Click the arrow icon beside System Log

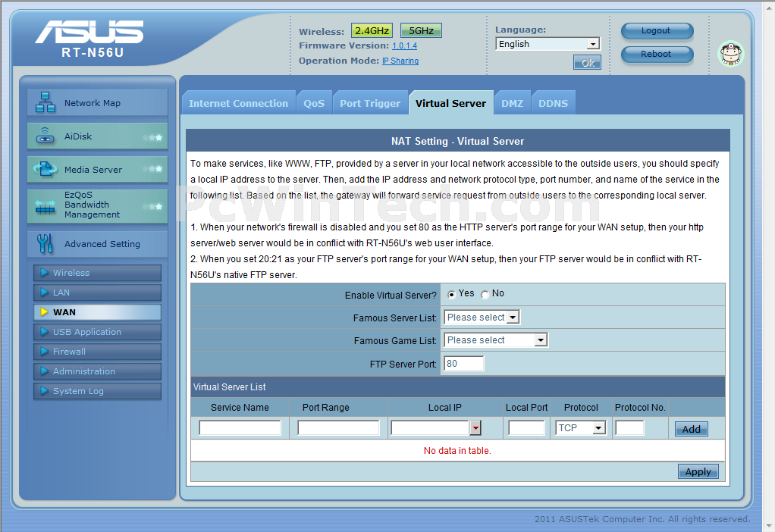pos(44,391)
